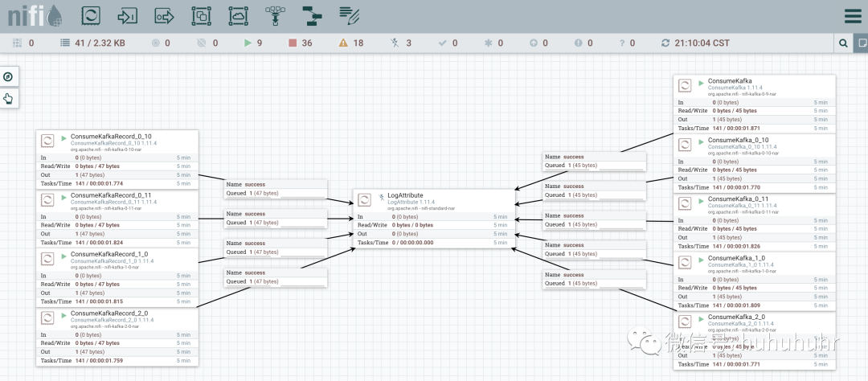Click the ConsumeKafkaRecord_0_10 processor icon
Image resolution: width=868 pixels, height=381 pixels.
pyautogui.click(x=47, y=141)
